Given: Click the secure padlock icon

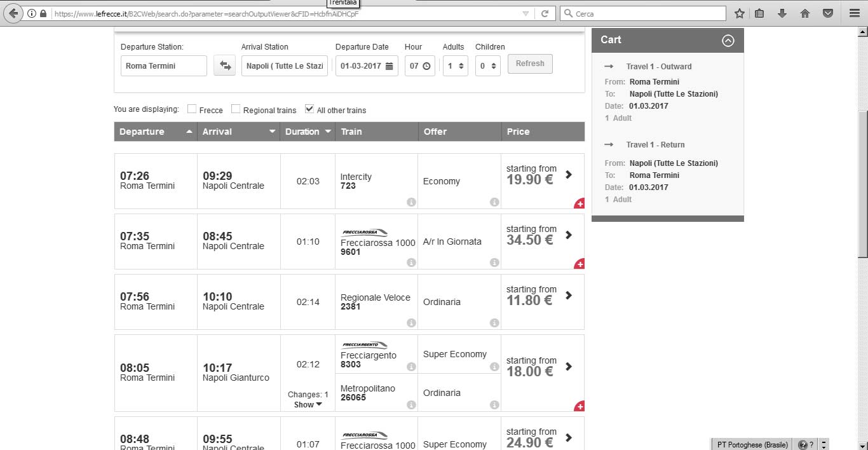Looking at the screenshot, I should click(x=43, y=13).
